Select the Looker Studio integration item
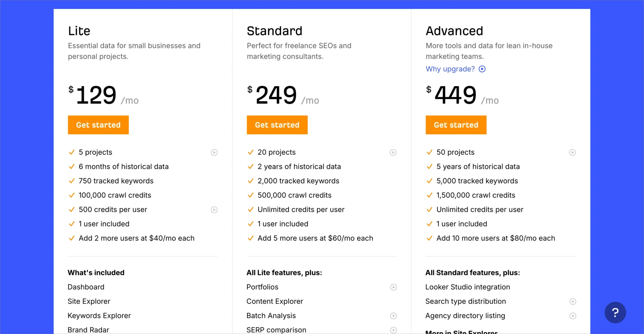This screenshot has width=644, height=334. (468, 287)
